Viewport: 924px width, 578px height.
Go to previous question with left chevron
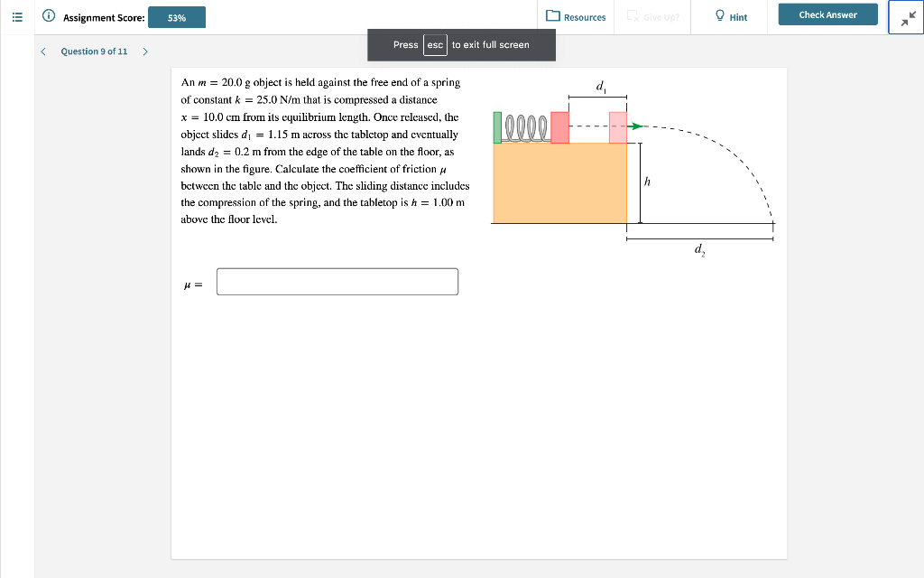coord(43,51)
